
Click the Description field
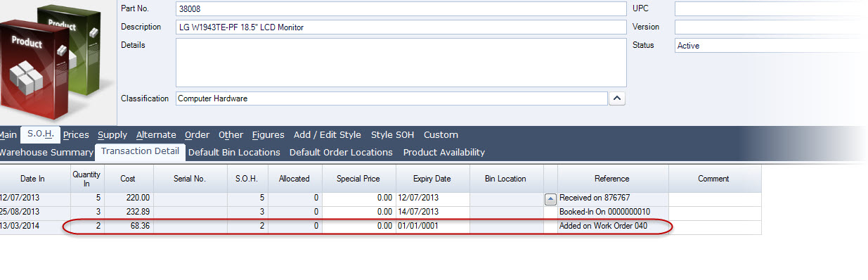coord(401,27)
